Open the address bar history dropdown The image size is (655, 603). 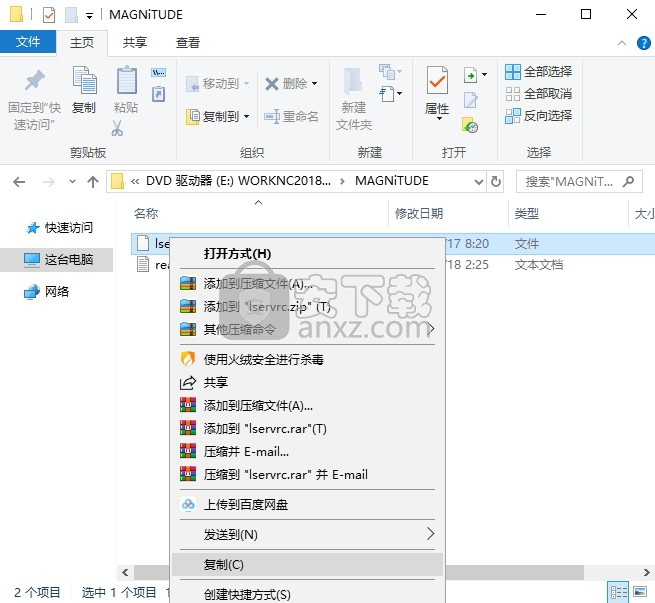pos(479,182)
